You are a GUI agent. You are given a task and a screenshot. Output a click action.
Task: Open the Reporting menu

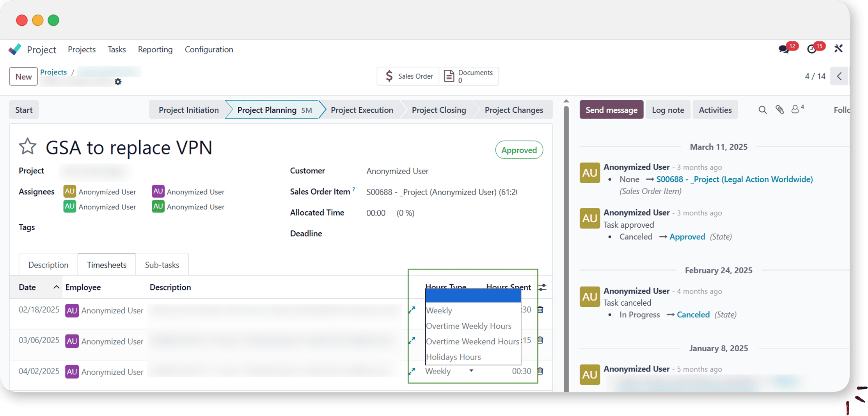point(155,50)
